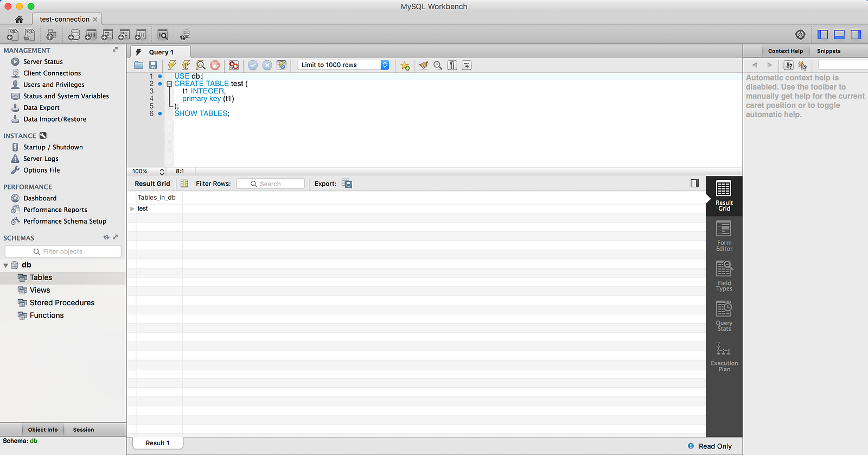
Task: Toggle the right sidebar panel visibility
Action: click(x=856, y=35)
